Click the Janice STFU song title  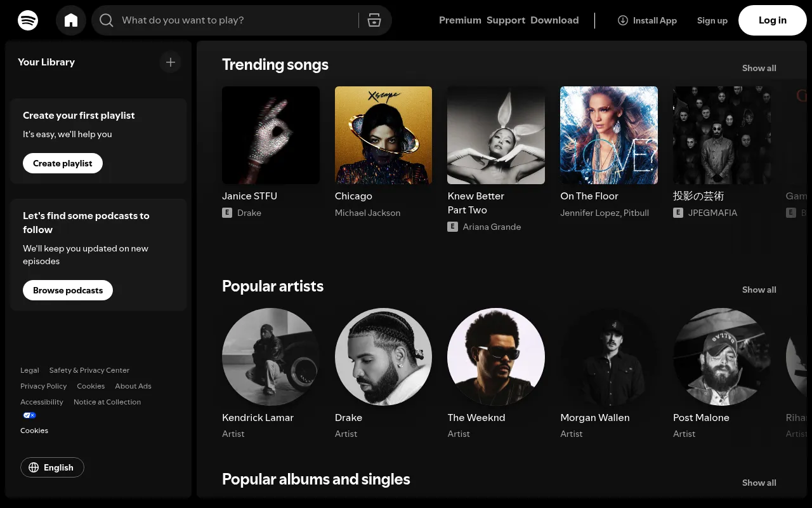tap(249, 196)
